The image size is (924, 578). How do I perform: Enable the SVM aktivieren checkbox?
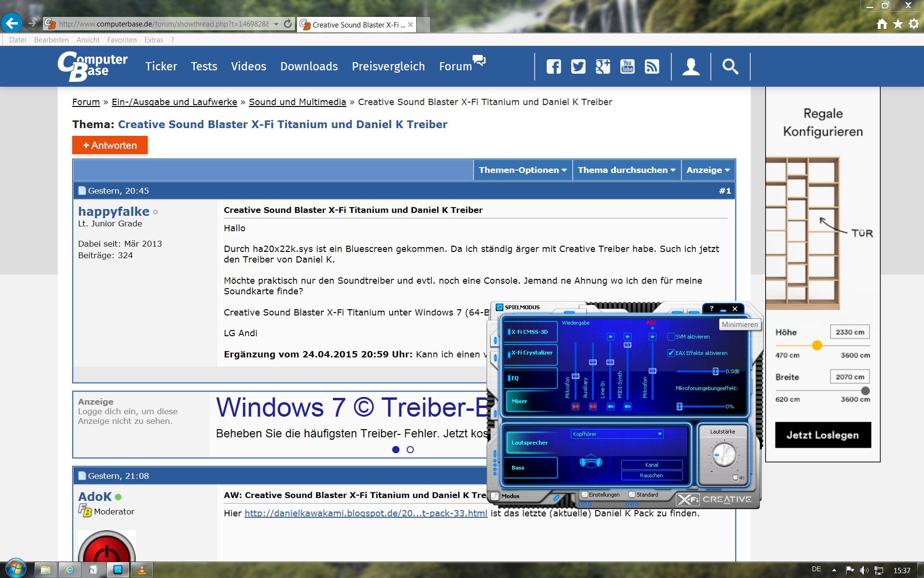click(671, 337)
